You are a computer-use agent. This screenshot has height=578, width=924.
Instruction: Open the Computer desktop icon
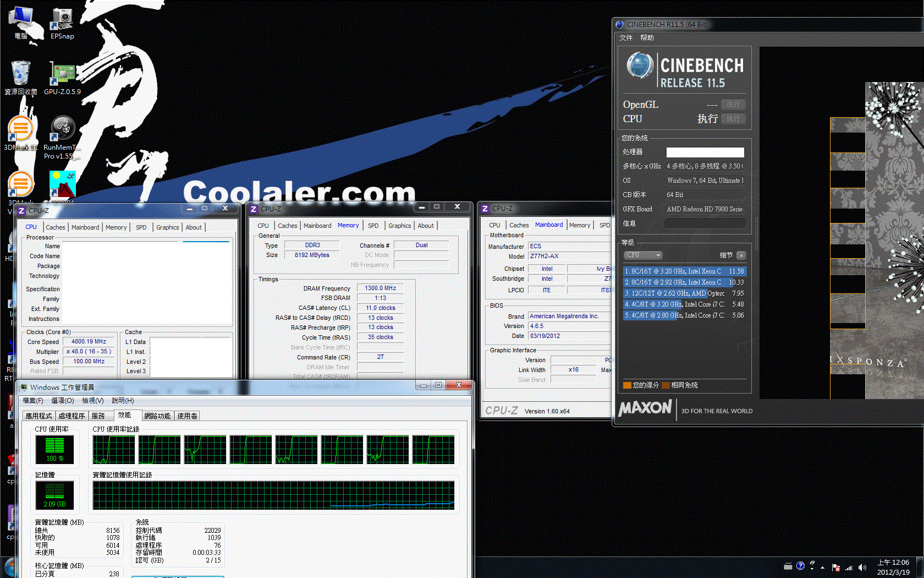21,23
